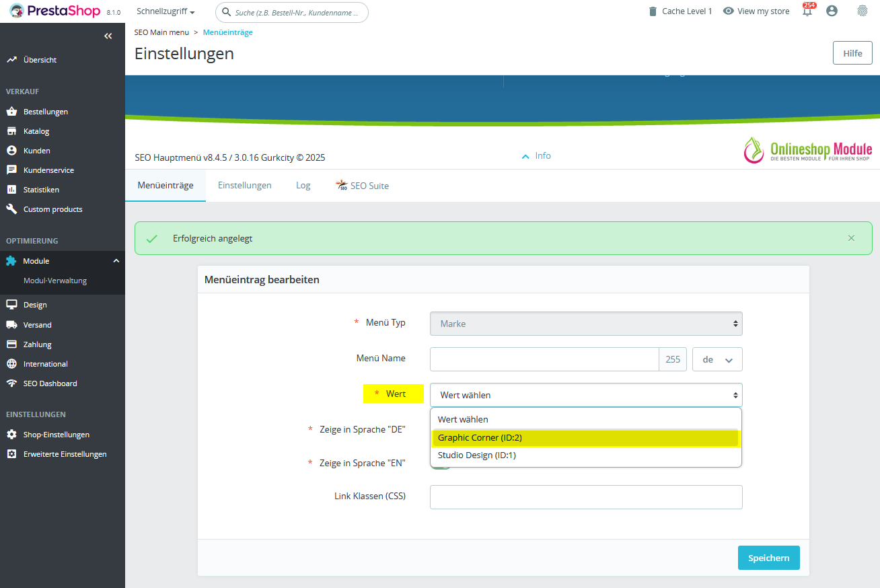Click the Shop-Einstellungen gear icon
The height and width of the screenshot is (588, 880).
11,435
